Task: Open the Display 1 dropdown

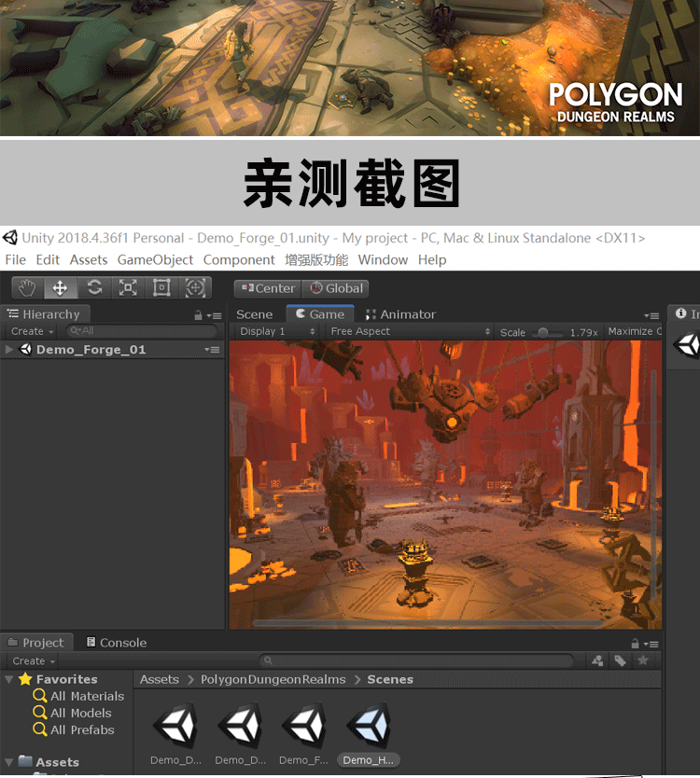Action: pos(277,331)
